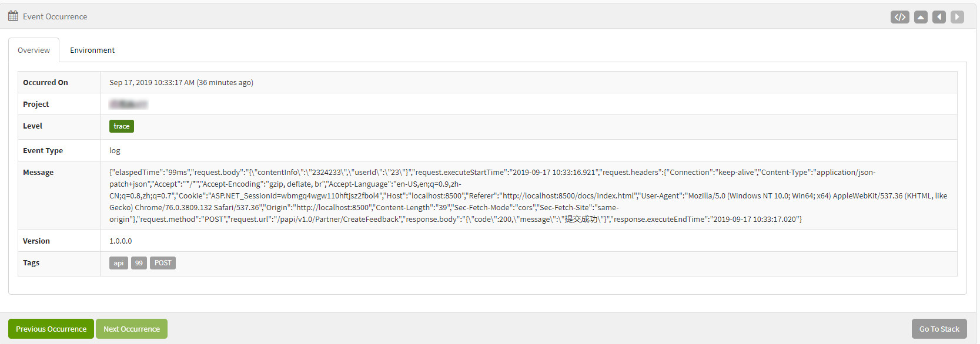Click the POST tag

[163, 263]
